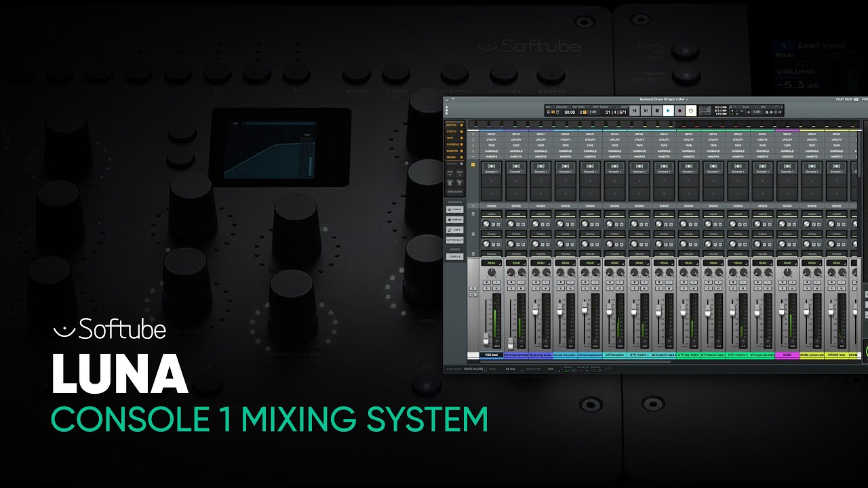Open the Console 1 insert on BASS channel

tap(787, 168)
